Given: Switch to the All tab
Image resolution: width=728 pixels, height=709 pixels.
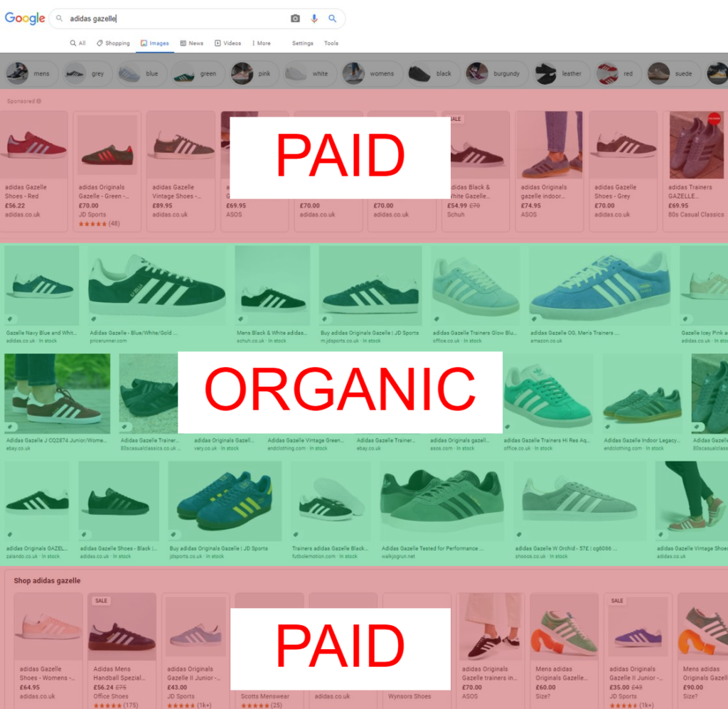Looking at the screenshot, I should pos(78,43).
